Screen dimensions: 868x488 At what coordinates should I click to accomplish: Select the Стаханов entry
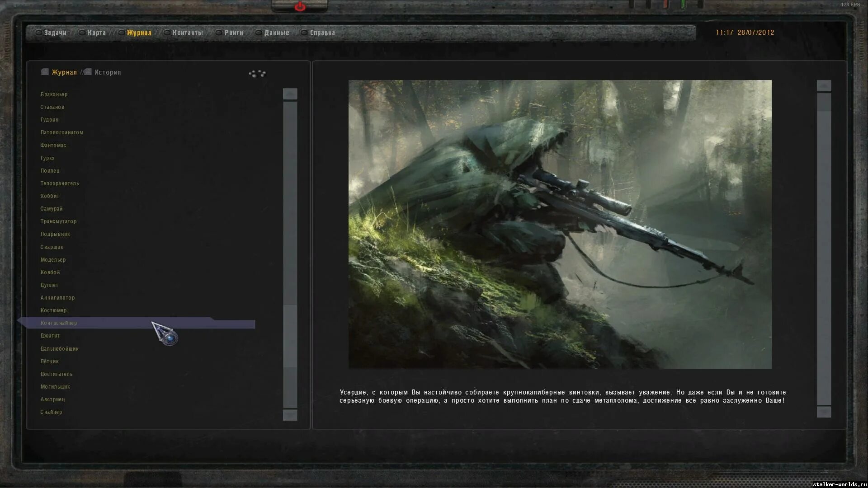click(x=52, y=107)
